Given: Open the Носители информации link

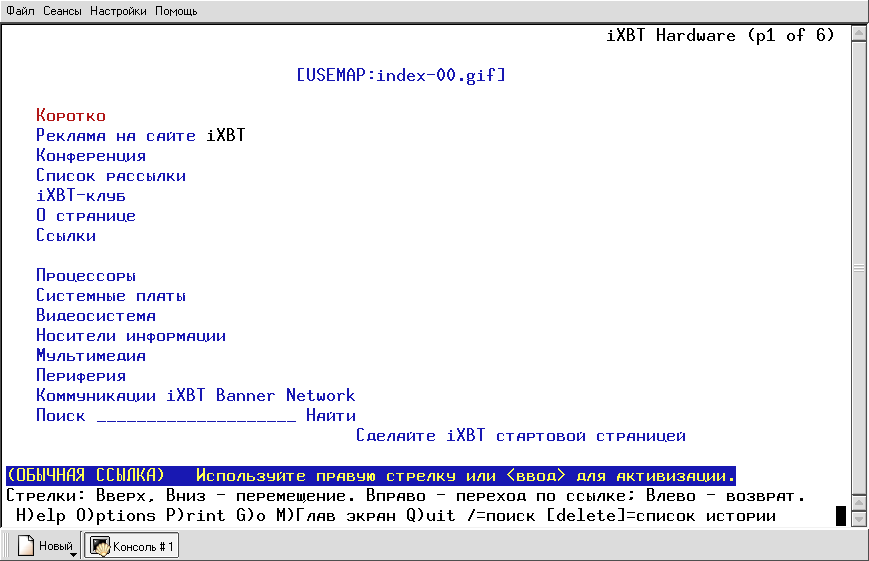Looking at the screenshot, I should point(131,336).
